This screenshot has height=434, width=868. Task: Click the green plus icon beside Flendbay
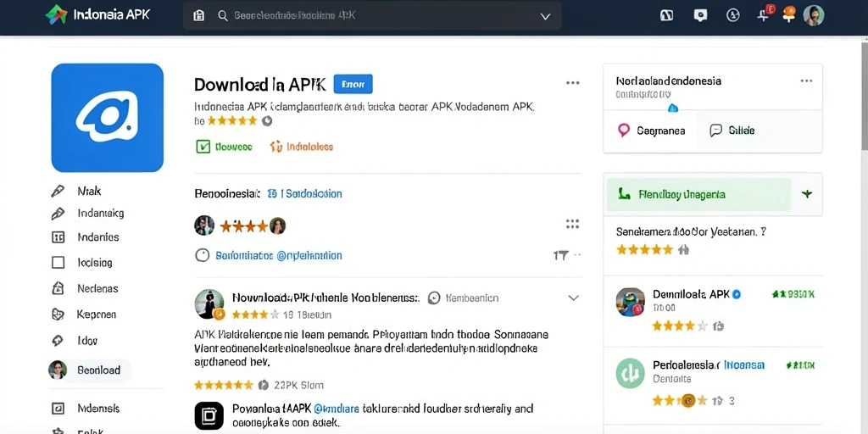[807, 194]
